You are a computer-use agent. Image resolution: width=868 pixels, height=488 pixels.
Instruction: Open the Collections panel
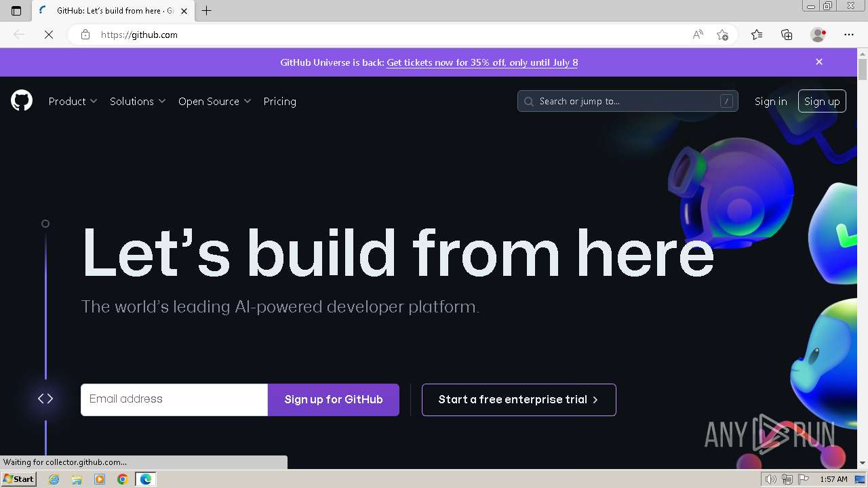pyautogui.click(x=787, y=35)
